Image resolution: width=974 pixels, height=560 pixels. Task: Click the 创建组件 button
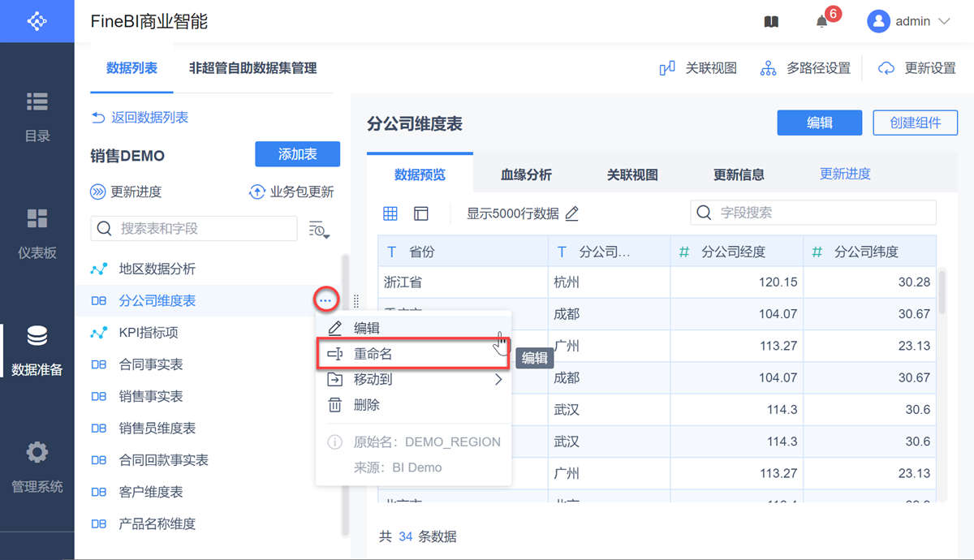[x=915, y=123]
